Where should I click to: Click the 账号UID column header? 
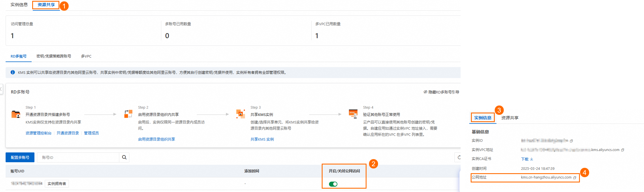17,171
